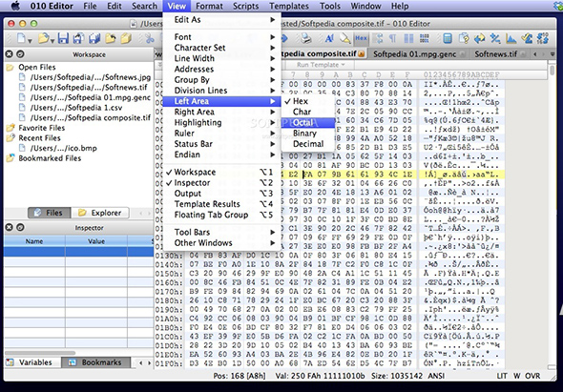Open the Templates menu
Image resolution: width=563 pixels, height=392 pixels.
tap(289, 6)
